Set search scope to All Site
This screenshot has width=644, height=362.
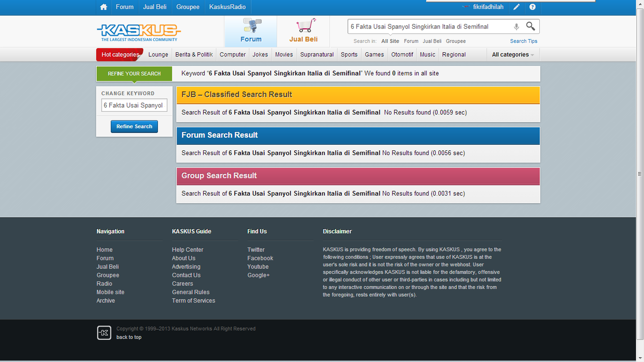pos(390,41)
